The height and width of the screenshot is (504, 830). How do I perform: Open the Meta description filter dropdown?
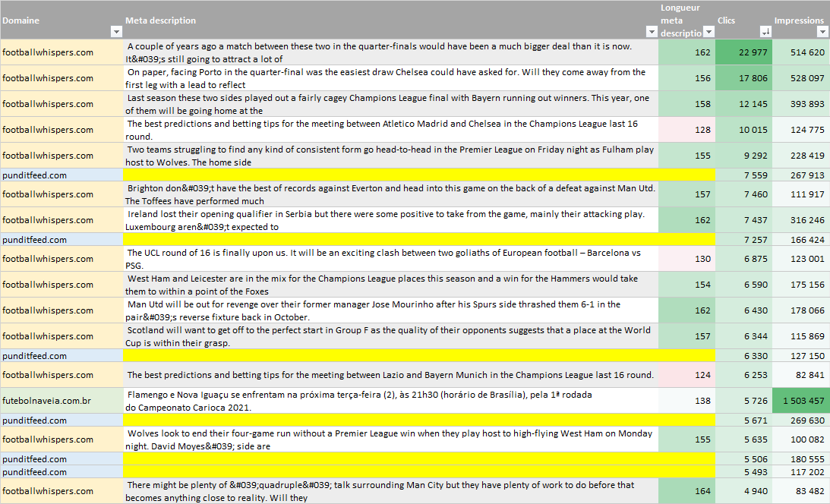pos(652,32)
